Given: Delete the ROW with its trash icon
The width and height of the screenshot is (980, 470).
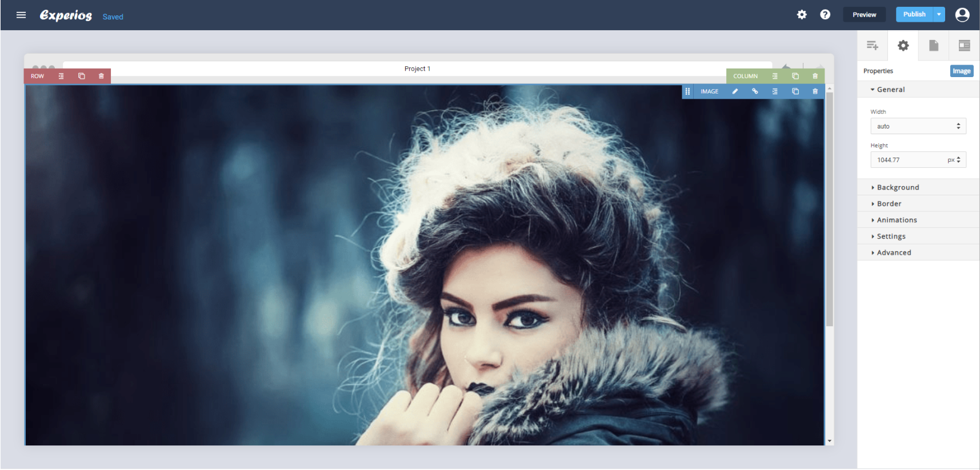Looking at the screenshot, I should click(101, 76).
